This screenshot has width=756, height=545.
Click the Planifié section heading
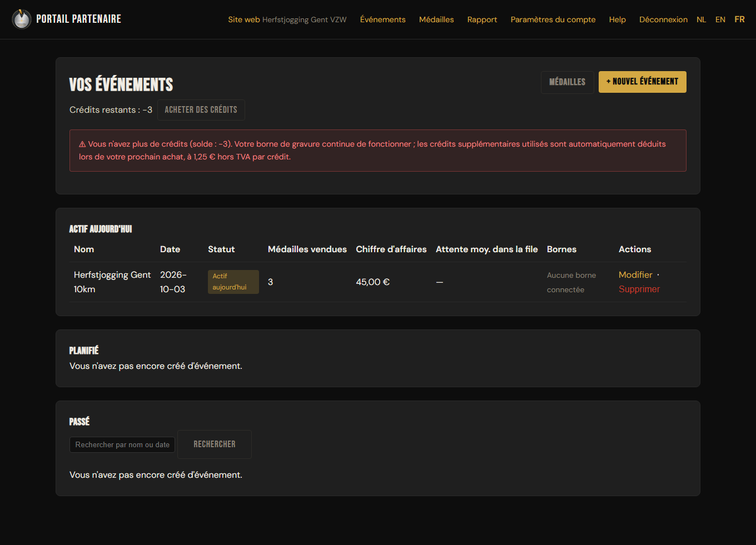[x=84, y=351]
